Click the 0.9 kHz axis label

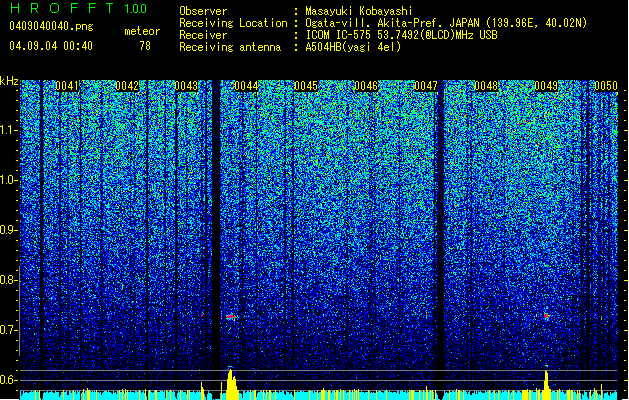pos(8,230)
